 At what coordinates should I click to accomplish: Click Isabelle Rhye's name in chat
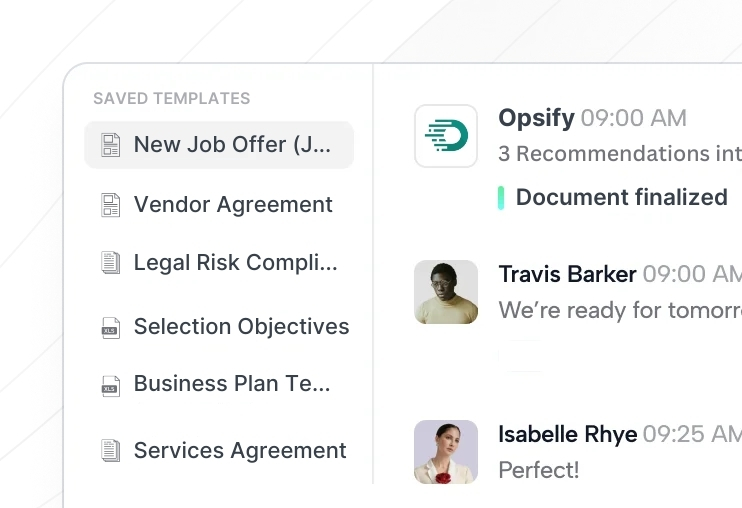coord(567,434)
